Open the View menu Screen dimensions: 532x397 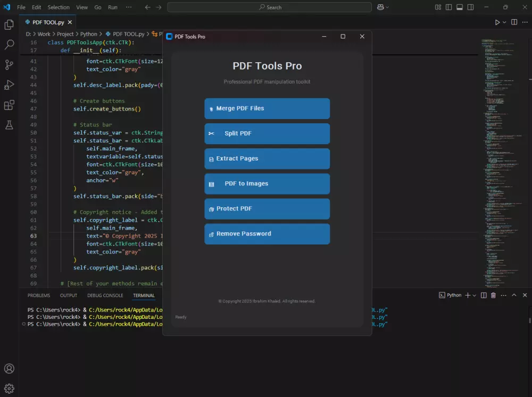(81, 7)
